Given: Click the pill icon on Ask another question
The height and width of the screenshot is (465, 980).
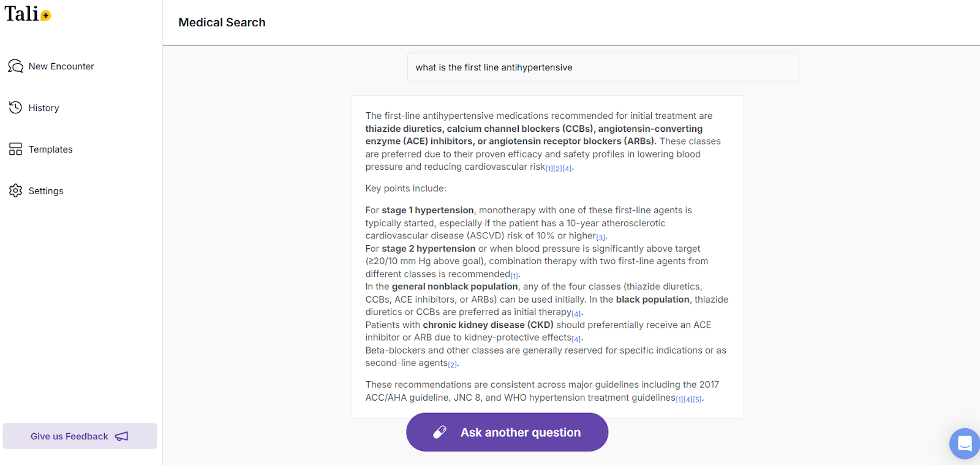Looking at the screenshot, I should coord(440,432).
